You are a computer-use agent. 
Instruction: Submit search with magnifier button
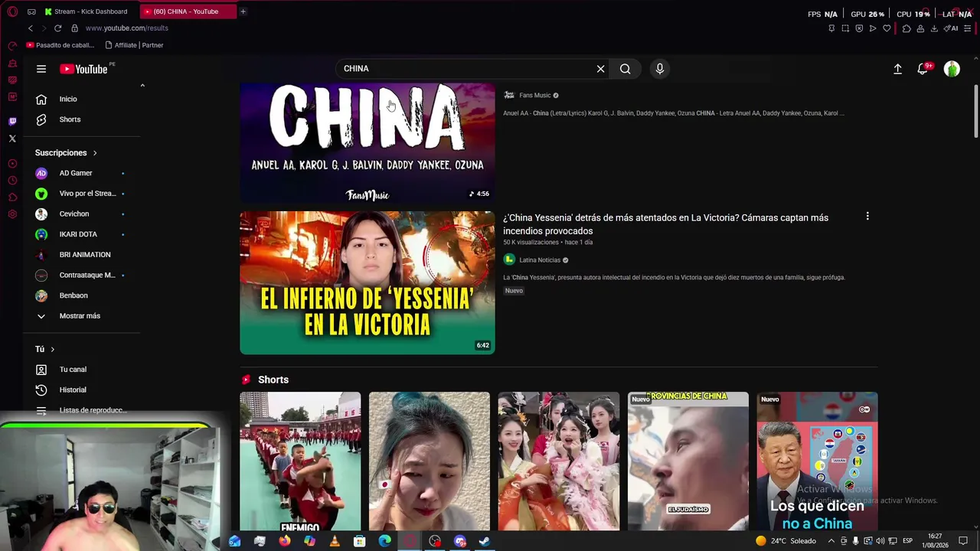626,69
